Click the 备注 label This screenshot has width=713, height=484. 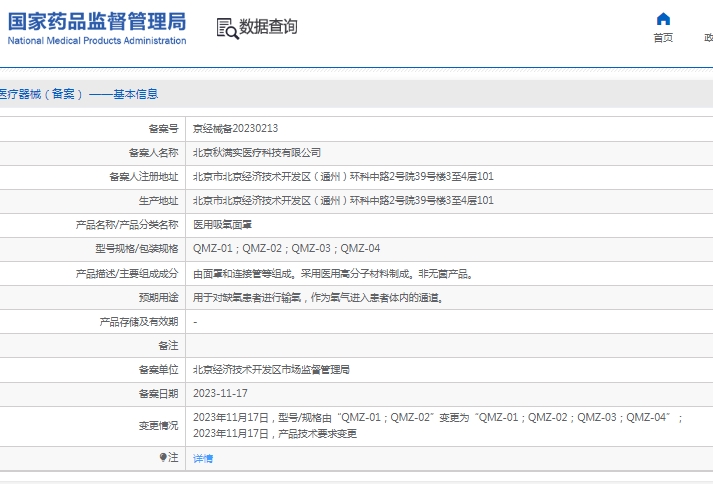[168, 346]
